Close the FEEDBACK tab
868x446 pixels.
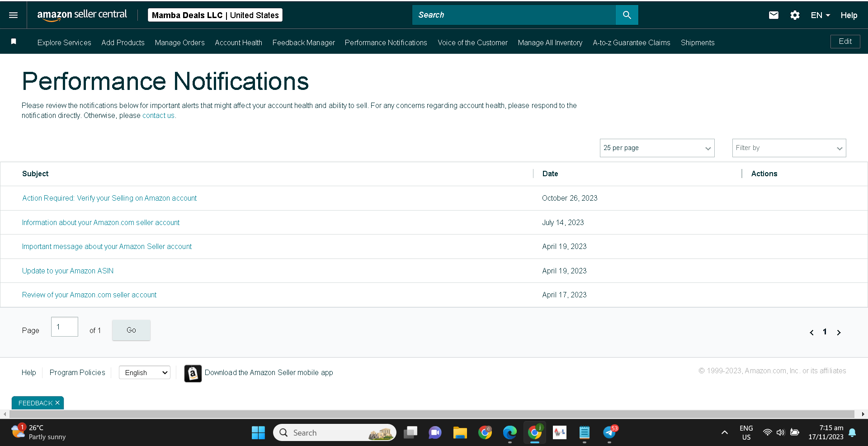pos(57,403)
